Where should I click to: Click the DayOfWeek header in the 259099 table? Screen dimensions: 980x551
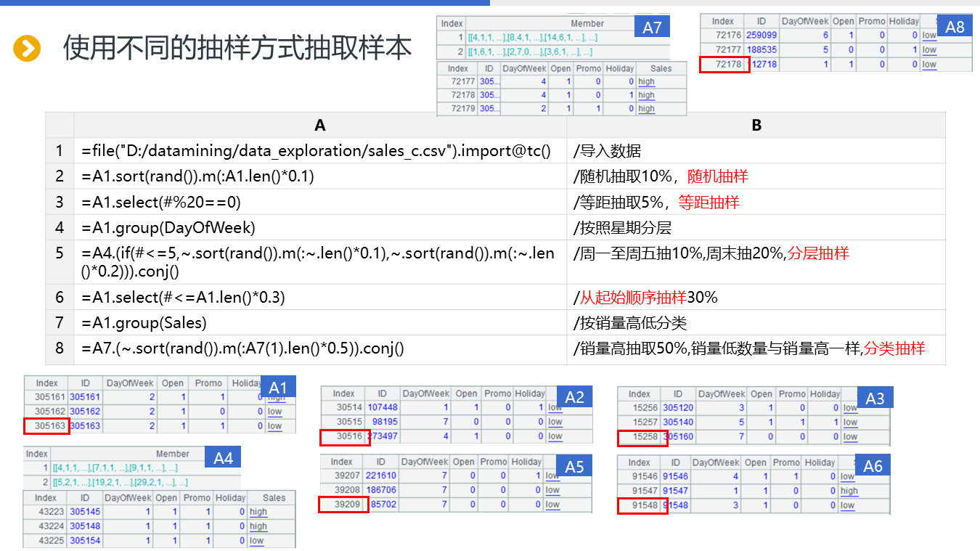[x=804, y=21]
